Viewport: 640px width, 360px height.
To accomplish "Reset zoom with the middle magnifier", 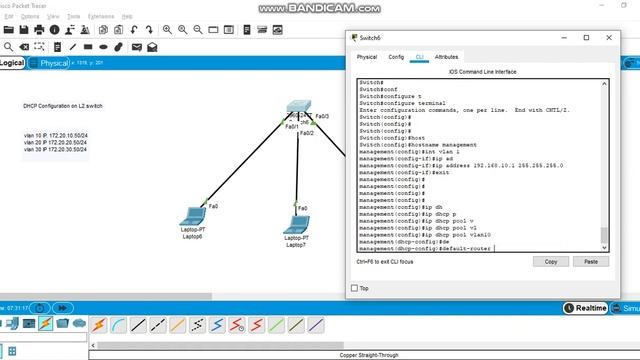I will [x=182, y=30].
